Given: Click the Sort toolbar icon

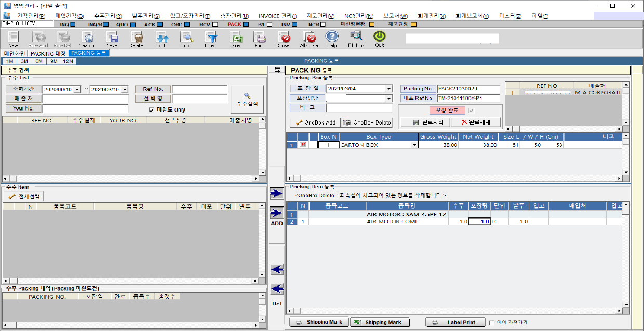Looking at the screenshot, I should 161,38.
